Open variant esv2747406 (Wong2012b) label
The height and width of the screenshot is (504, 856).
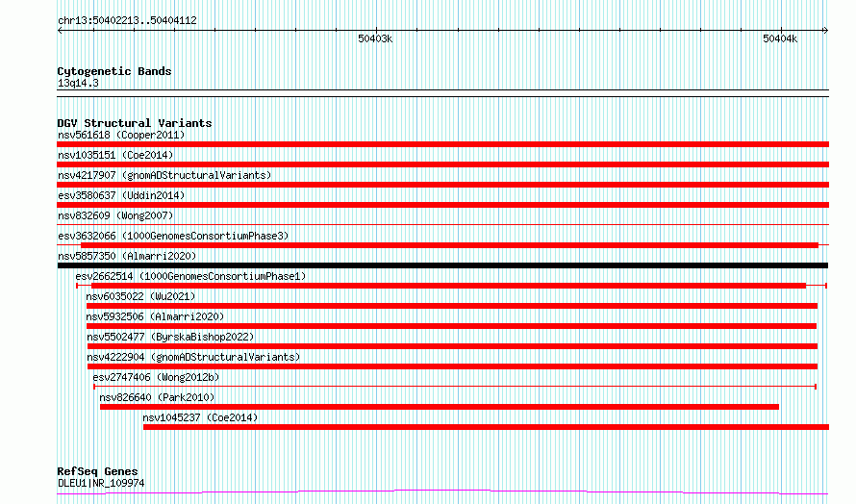pyautogui.click(x=156, y=377)
